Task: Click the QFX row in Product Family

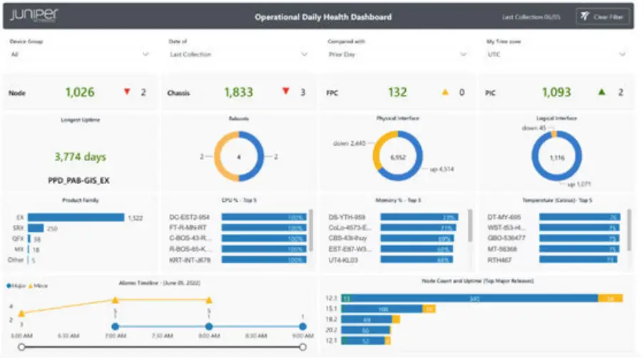Action: (x=26, y=239)
